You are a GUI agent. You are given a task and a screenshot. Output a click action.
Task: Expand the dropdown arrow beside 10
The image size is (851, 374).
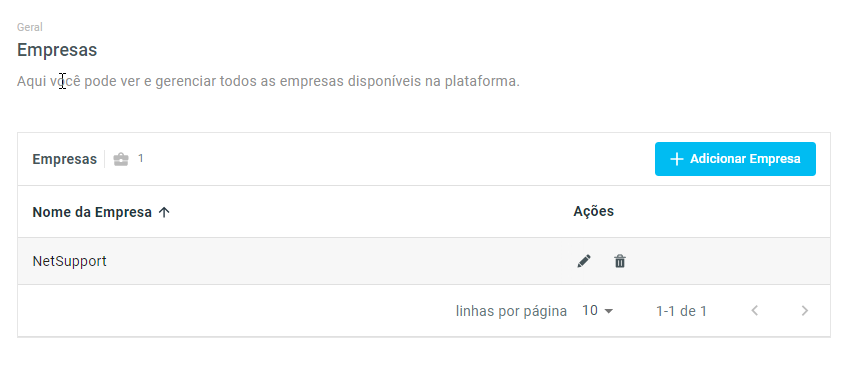pos(608,312)
